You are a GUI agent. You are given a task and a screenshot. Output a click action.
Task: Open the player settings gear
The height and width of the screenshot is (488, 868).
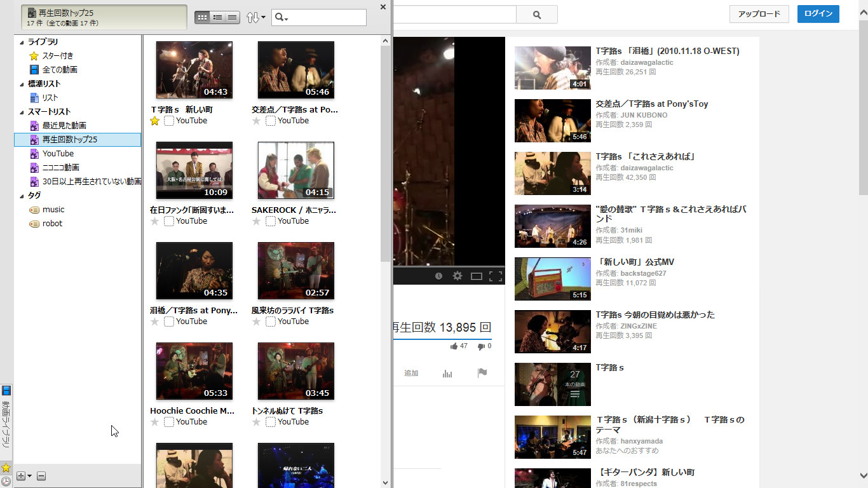click(458, 276)
